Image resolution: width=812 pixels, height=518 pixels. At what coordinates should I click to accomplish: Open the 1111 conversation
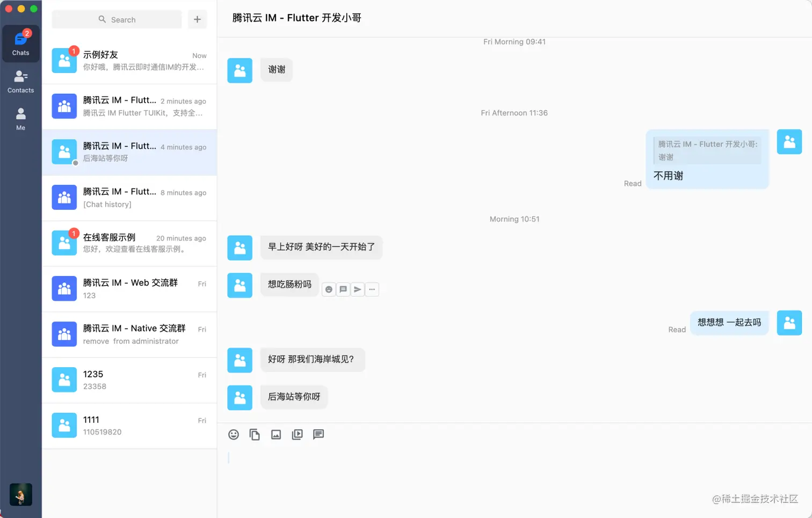click(129, 426)
